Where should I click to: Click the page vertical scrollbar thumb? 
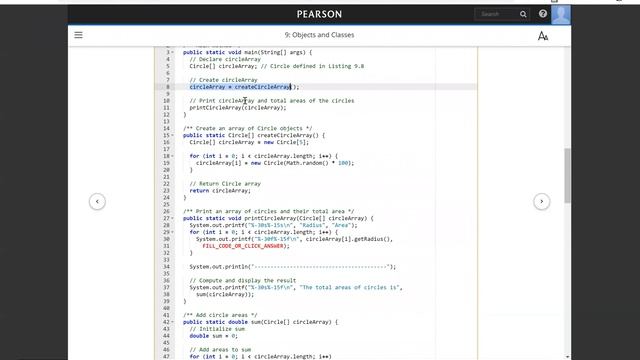[x=567, y=176]
